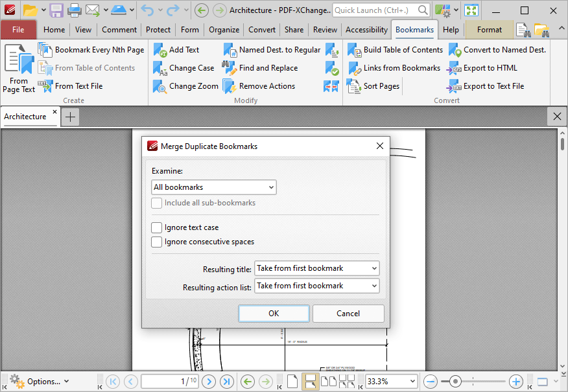The height and width of the screenshot is (392, 568).
Task: Open the zoom level 33.3% dropdown
Action: point(412,382)
